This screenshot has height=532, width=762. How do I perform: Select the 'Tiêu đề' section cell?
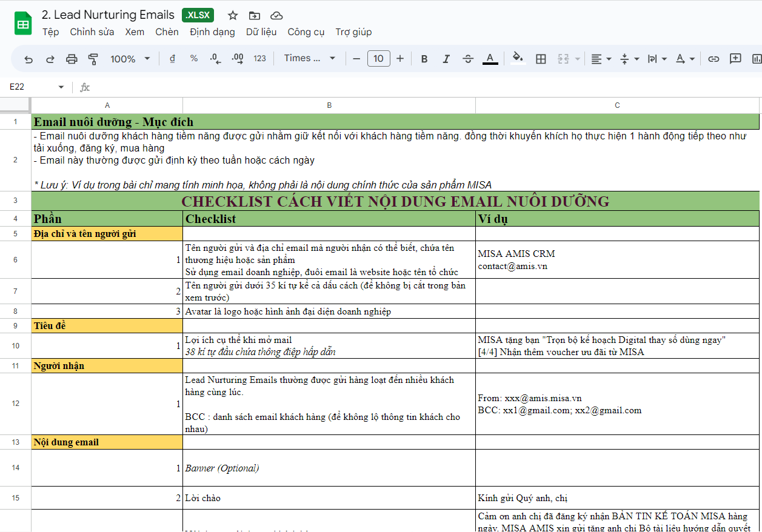point(107,326)
